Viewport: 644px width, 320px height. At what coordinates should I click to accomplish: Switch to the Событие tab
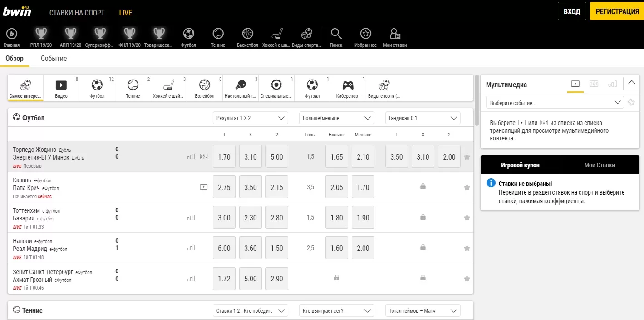(x=54, y=59)
